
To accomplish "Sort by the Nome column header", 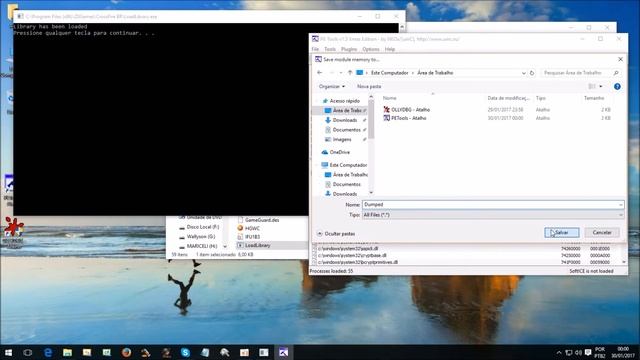I will pyautogui.click(x=389, y=98).
